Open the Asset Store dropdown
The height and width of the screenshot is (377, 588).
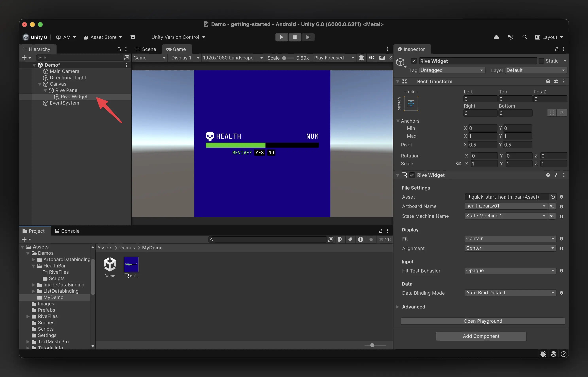[103, 37]
